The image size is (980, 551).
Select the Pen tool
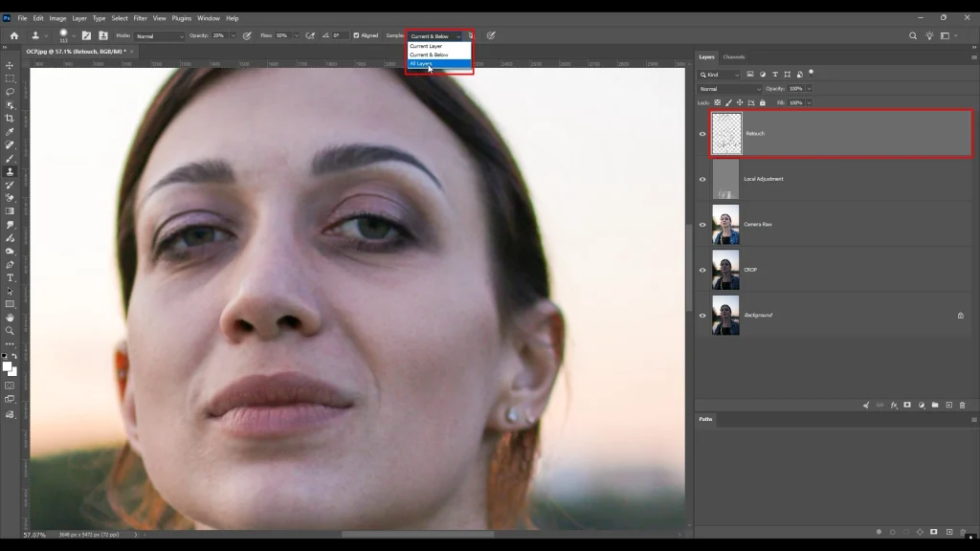tap(10, 264)
